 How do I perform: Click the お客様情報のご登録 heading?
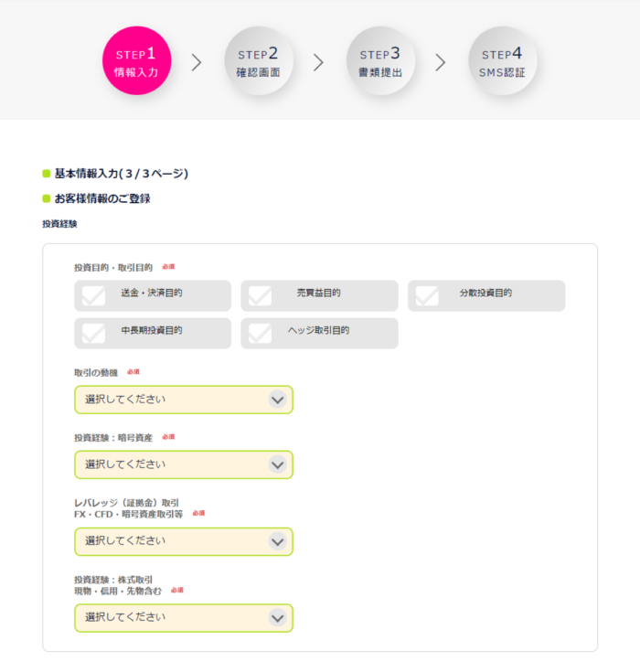[102, 198]
